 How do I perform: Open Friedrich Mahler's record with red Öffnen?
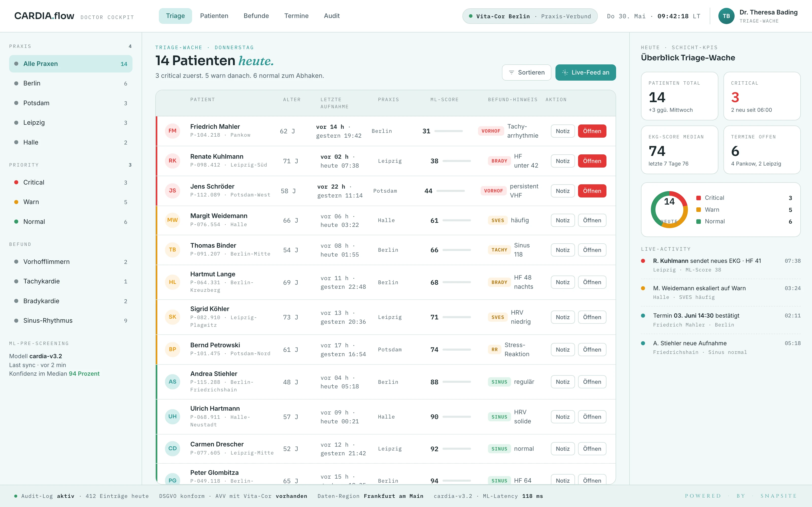pos(592,131)
